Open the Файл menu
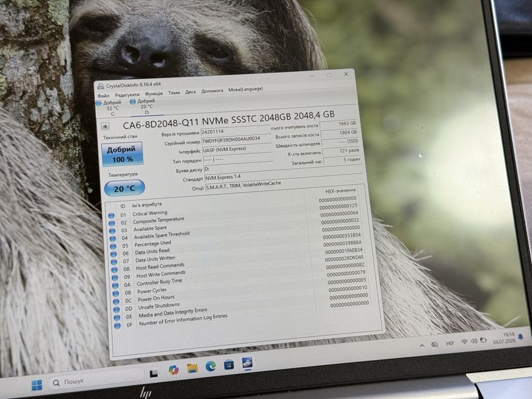The height and width of the screenshot is (399, 532). tap(104, 96)
